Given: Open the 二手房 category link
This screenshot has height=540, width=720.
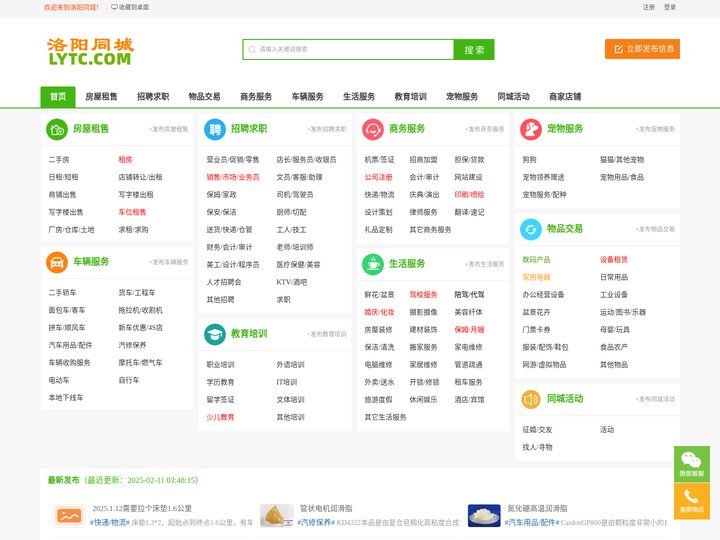Looking at the screenshot, I should [x=59, y=160].
